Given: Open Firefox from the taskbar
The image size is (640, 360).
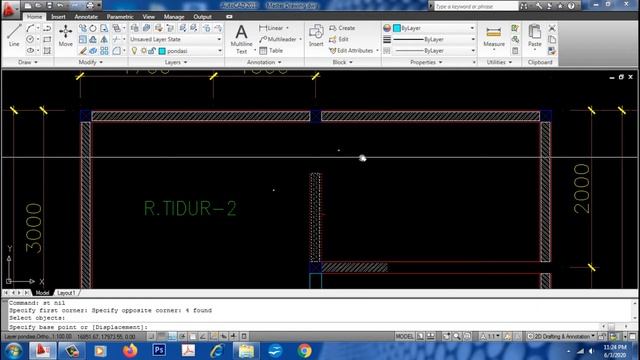Looking at the screenshot, I should pyautogui.click(x=130, y=351).
